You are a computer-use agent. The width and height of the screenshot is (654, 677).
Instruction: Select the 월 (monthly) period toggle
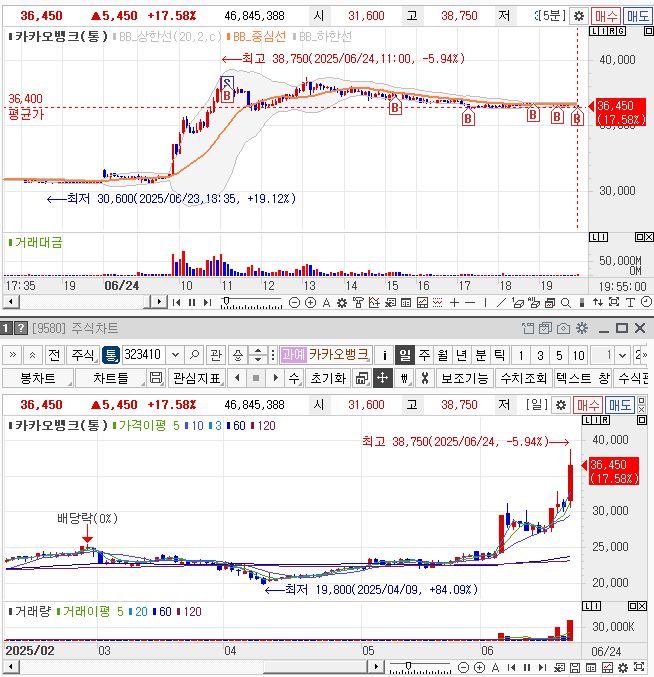pos(443,355)
